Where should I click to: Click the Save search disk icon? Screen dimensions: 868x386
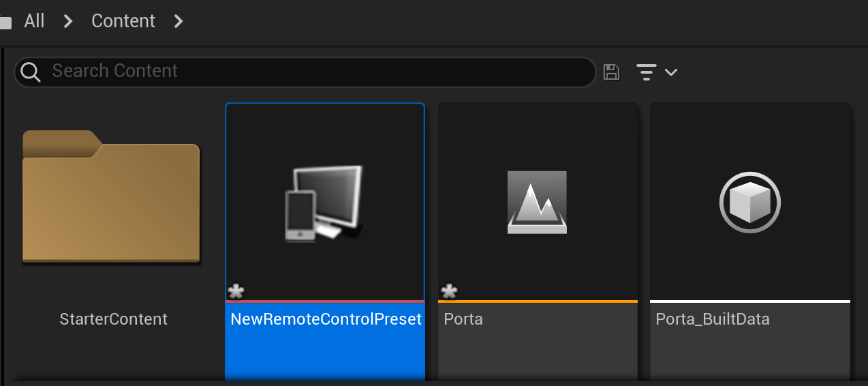tap(612, 72)
